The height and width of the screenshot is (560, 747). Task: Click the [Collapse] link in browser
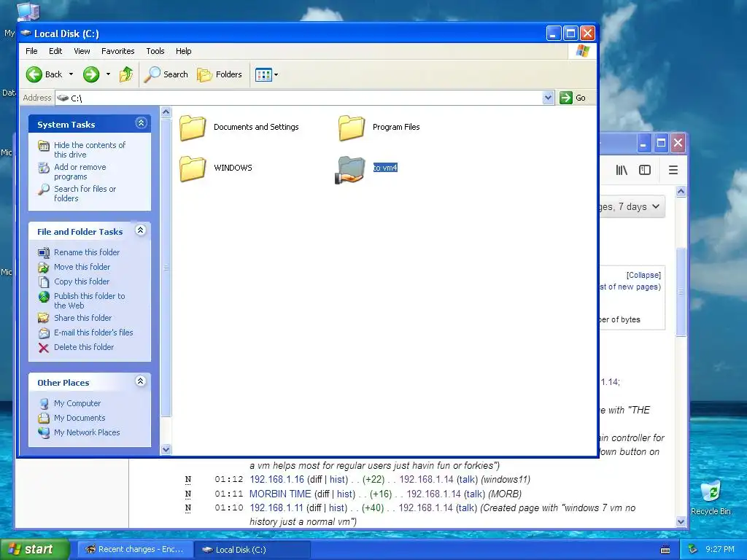(643, 275)
